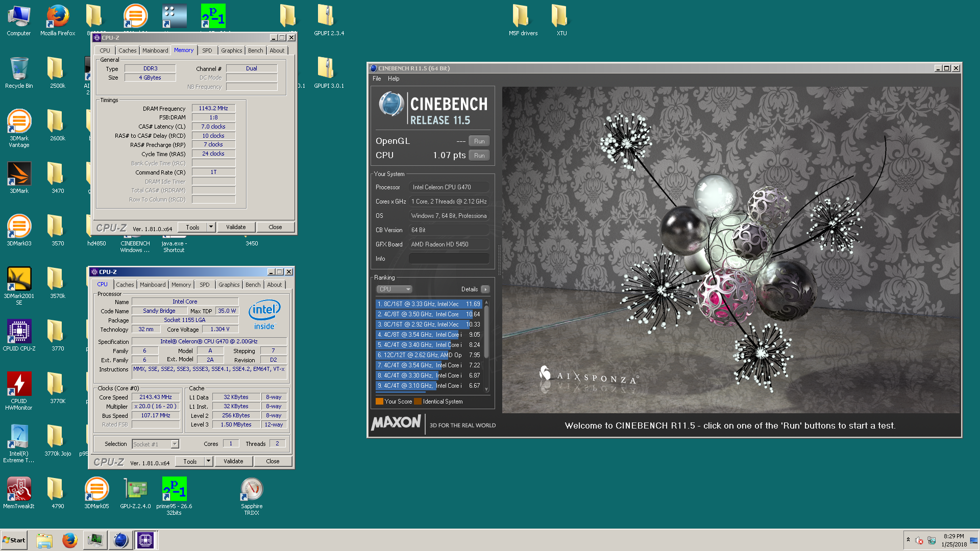Screen dimensions: 980x551
Task: Launch Mozilla Firefox from the desktop
Action: pos(58,20)
